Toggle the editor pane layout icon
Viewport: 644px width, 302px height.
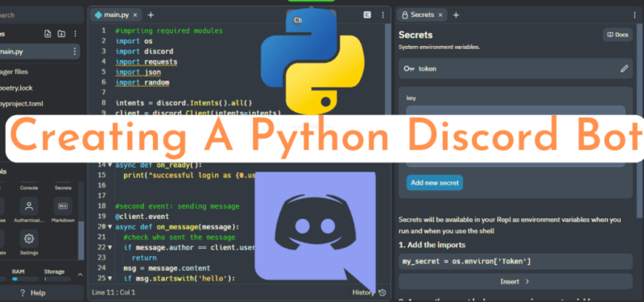point(367,14)
